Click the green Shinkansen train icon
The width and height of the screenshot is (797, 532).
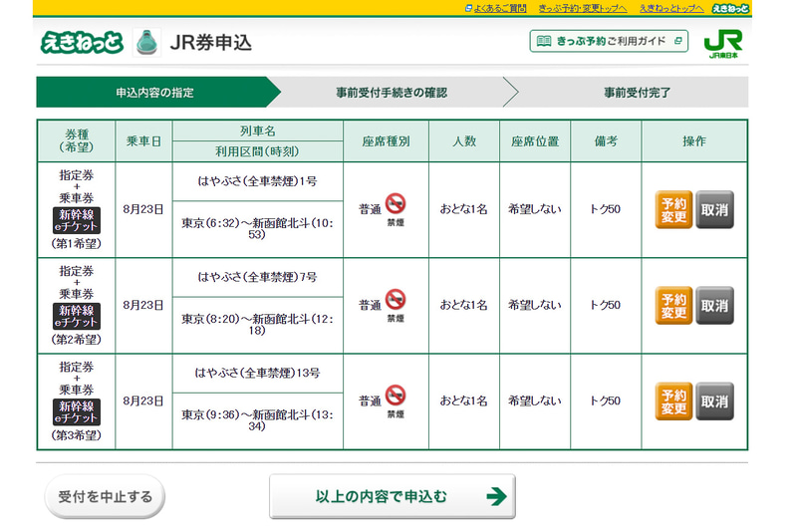pyautogui.click(x=146, y=43)
